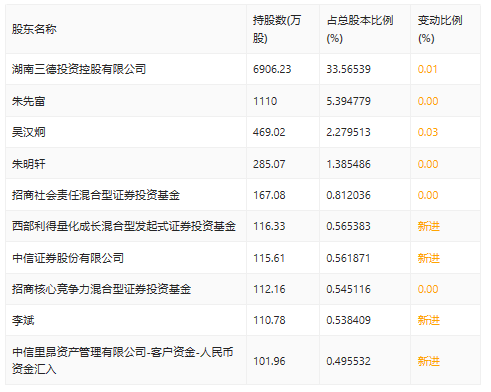Click 朱先富 change value 0.00
491x392 pixels.
point(428,101)
